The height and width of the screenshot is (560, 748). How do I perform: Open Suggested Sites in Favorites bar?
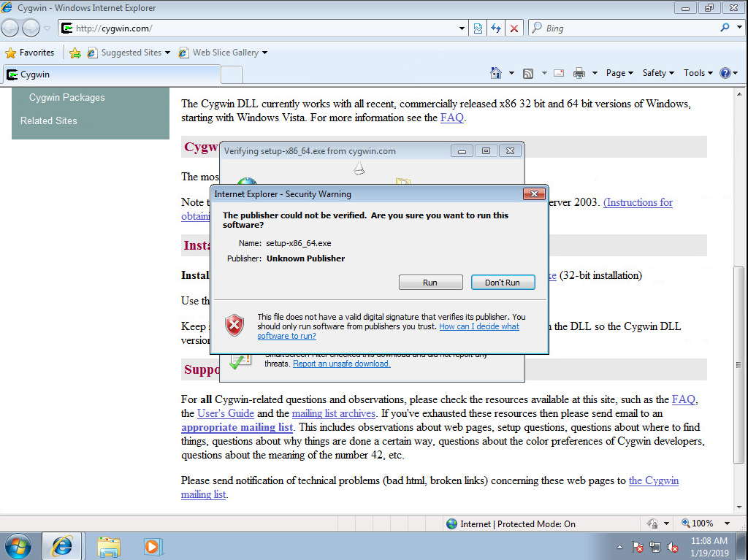pyautogui.click(x=129, y=53)
